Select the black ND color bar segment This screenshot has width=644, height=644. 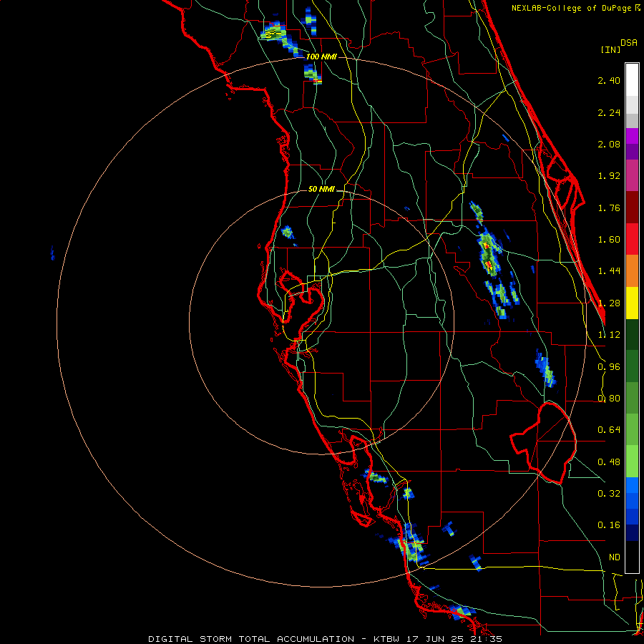pyautogui.click(x=632, y=557)
